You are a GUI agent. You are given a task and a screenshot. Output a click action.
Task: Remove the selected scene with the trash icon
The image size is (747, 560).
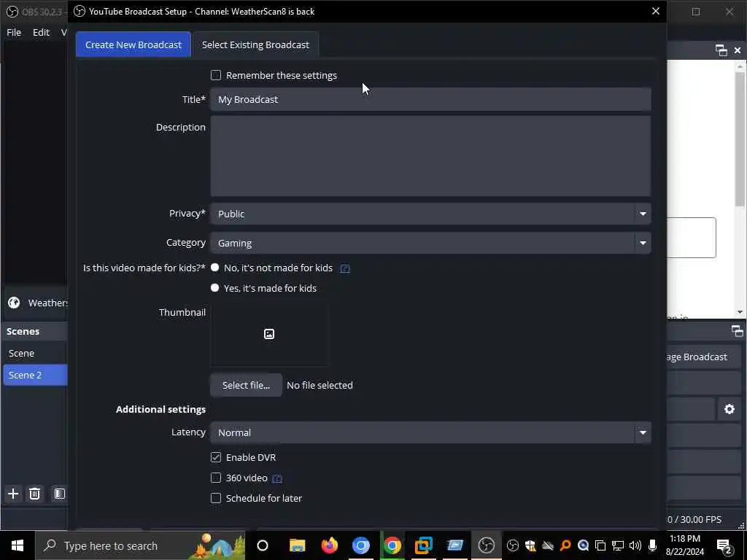click(x=35, y=494)
